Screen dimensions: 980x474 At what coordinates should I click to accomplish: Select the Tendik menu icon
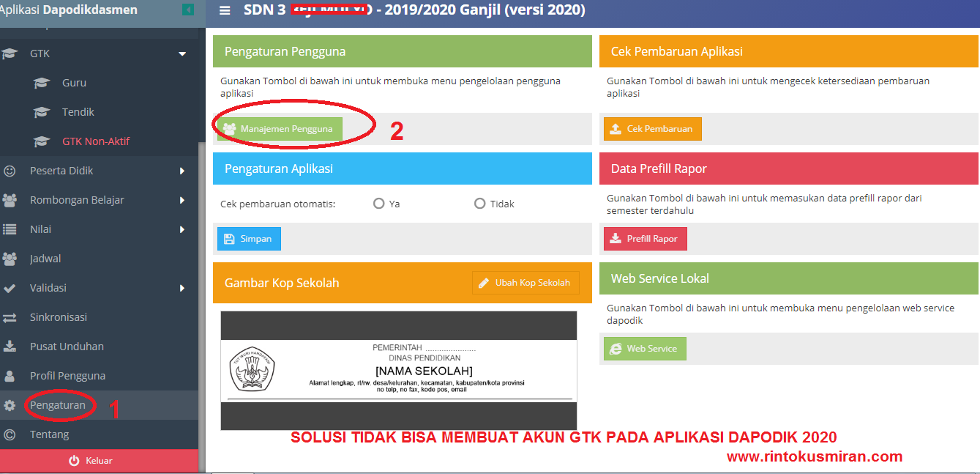42,111
